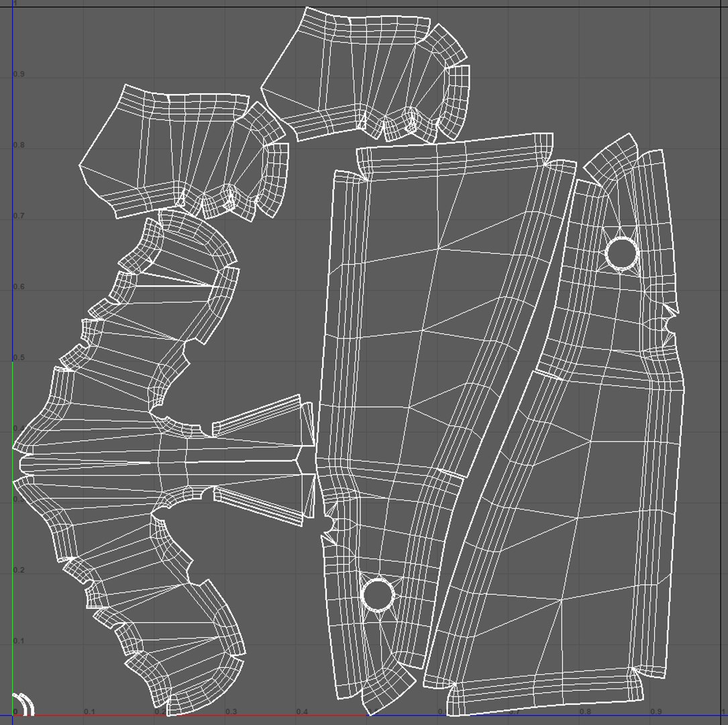Click the 0.1 label on the vertical axis
The height and width of the screenshot is (725, 728).
click(x=19, y=641)
